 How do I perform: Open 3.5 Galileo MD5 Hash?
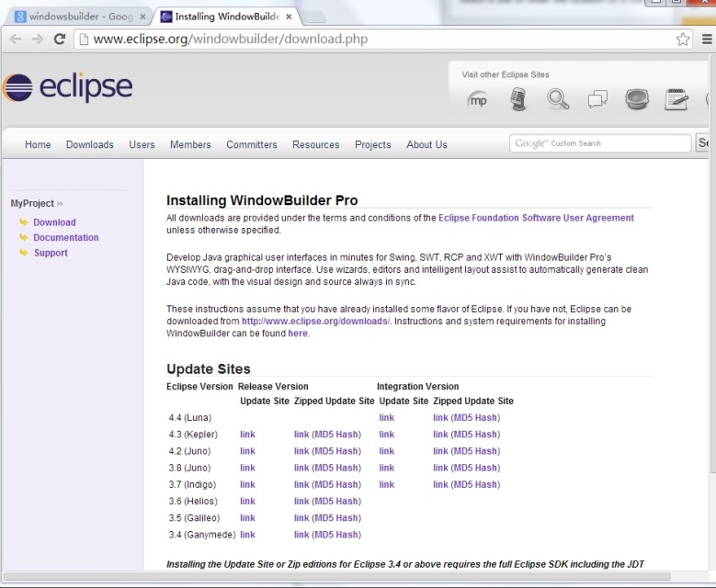(x=336, y=518)
